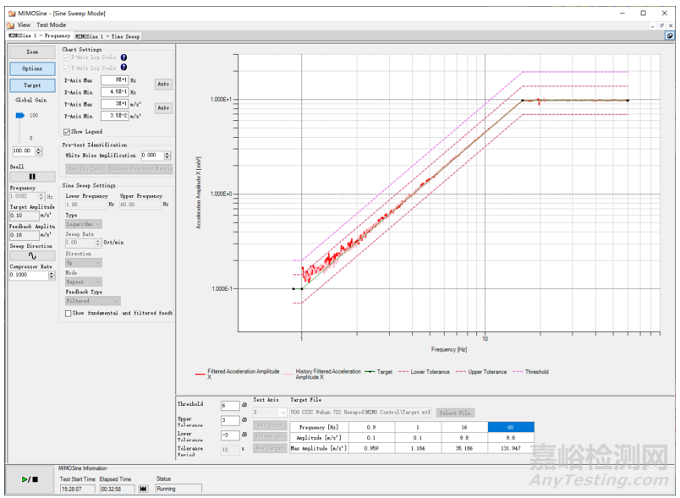Enable Show fundamental and filtered feedback checkbox
This screenshot has width=680, height=498.
click(x=67, y=313)
